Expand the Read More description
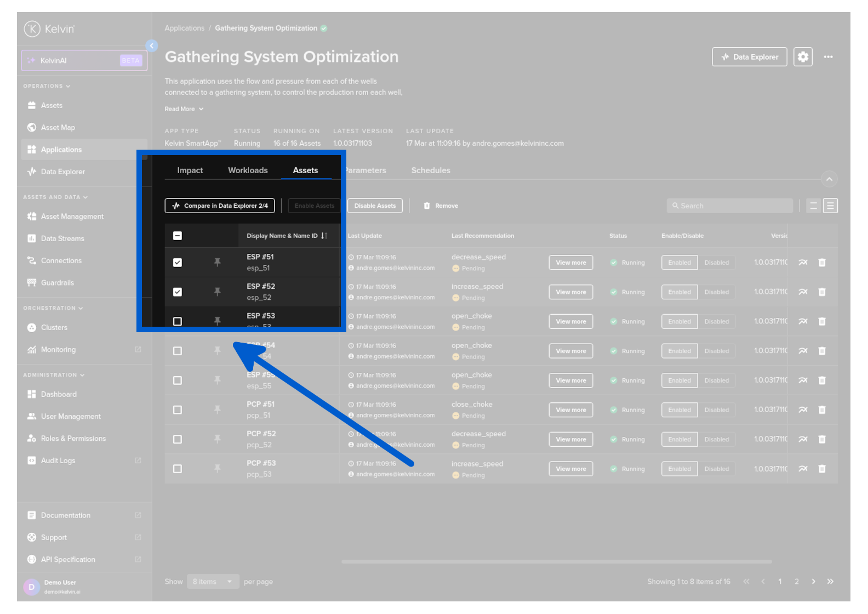868x614 pixels. point(184,109)
